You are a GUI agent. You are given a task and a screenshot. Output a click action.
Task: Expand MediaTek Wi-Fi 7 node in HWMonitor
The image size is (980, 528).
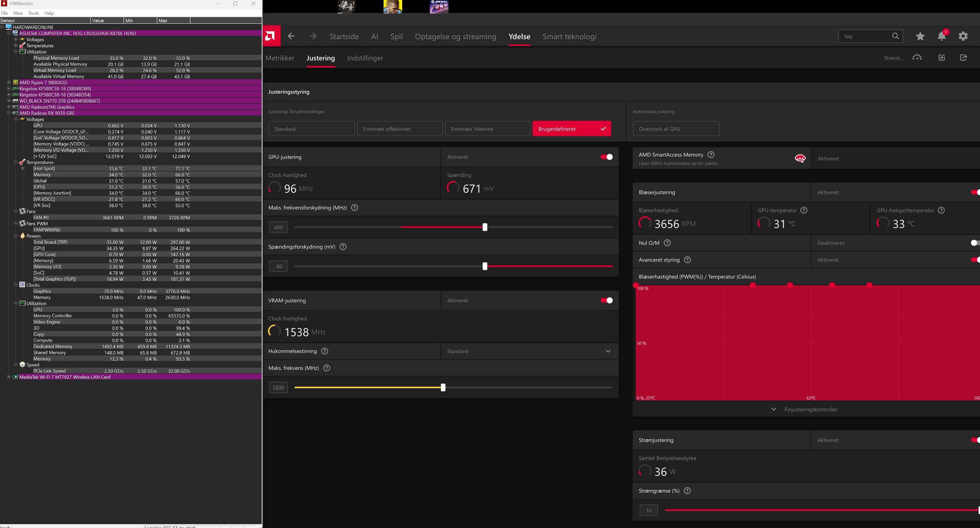pos(9,377)
